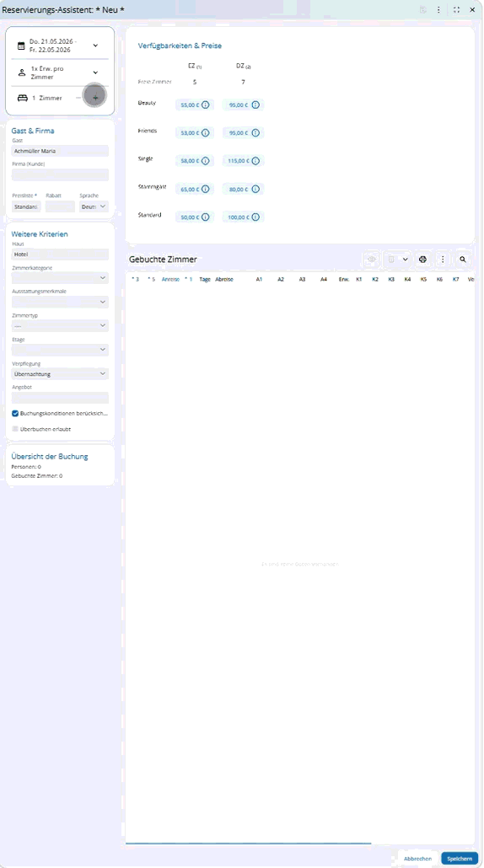Show info for Beauty EZ price 55,00 €
The height and width of the screenshot is (868, 484).
click(x=206, y=104)
